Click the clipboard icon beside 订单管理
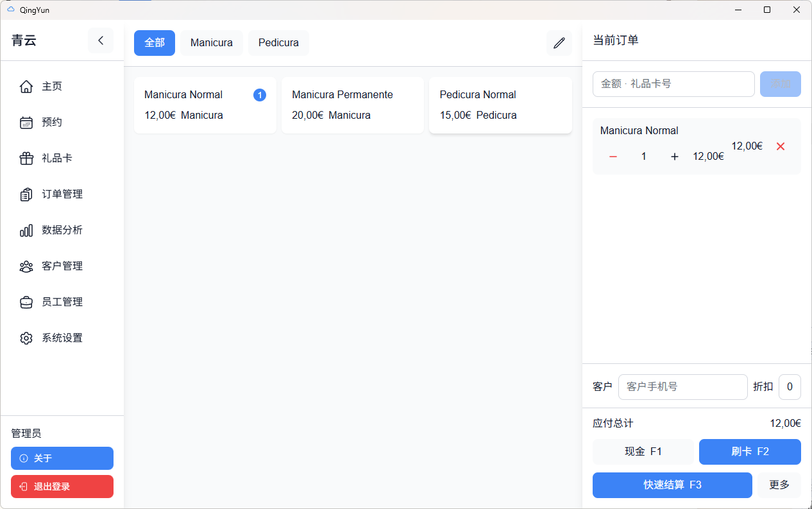The width and height of the screenshot is (812, 509). (x=26, y=194)
